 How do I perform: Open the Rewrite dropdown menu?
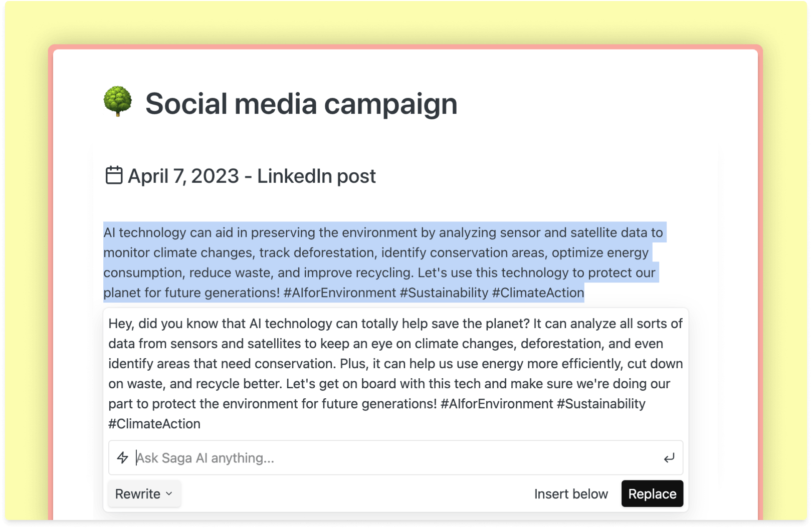144,494
